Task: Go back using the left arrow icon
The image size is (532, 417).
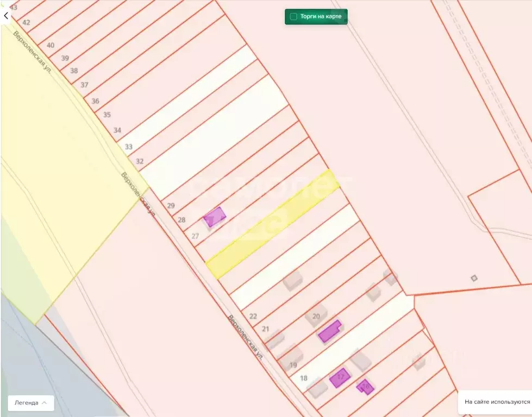Action: pos(6,16)
